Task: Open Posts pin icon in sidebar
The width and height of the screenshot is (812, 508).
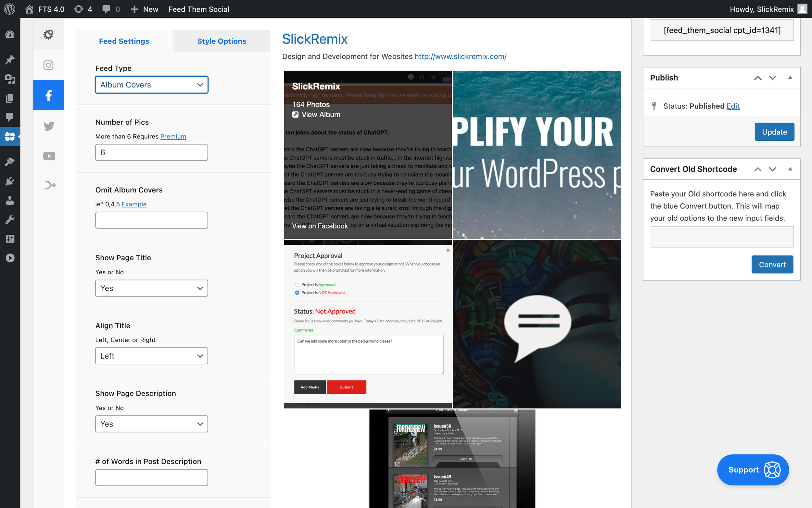Action: [10, 60]
